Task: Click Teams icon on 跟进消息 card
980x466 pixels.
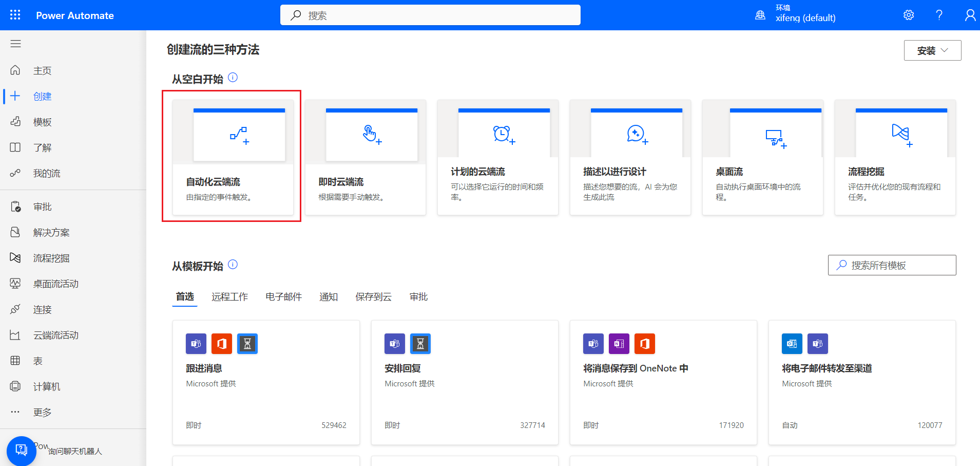Action: [x=196, y=344]
